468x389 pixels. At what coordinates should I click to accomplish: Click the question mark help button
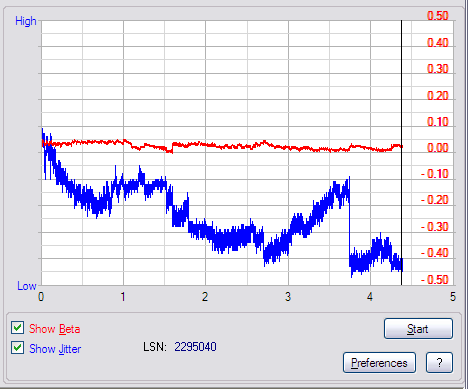(439, 362)
